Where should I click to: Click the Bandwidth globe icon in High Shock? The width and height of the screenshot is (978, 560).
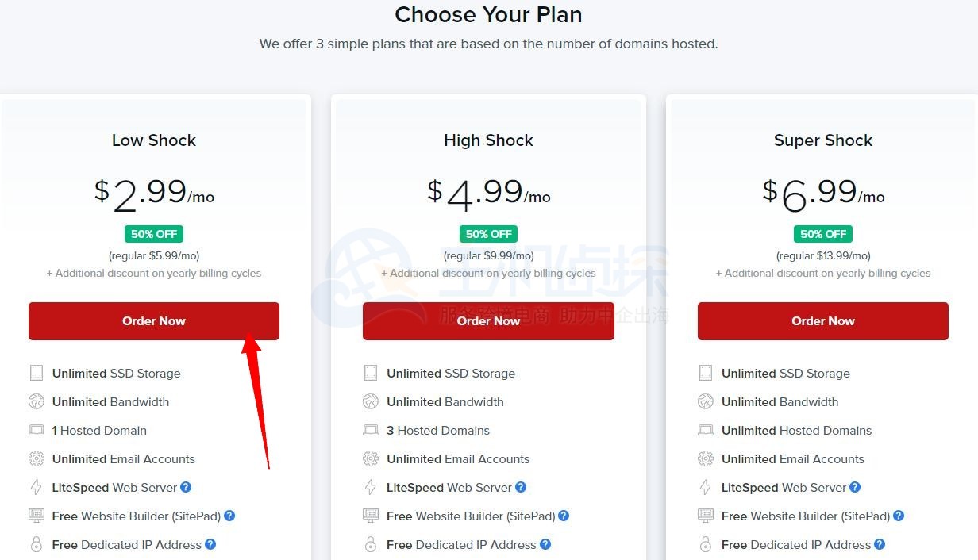371,401
